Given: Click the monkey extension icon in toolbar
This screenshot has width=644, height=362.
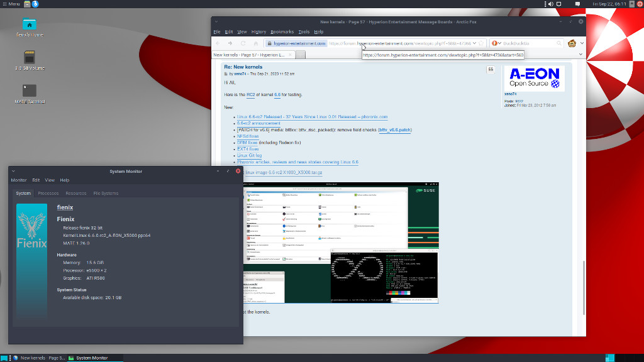Looking at the screenshot, I should coord(572,43).
